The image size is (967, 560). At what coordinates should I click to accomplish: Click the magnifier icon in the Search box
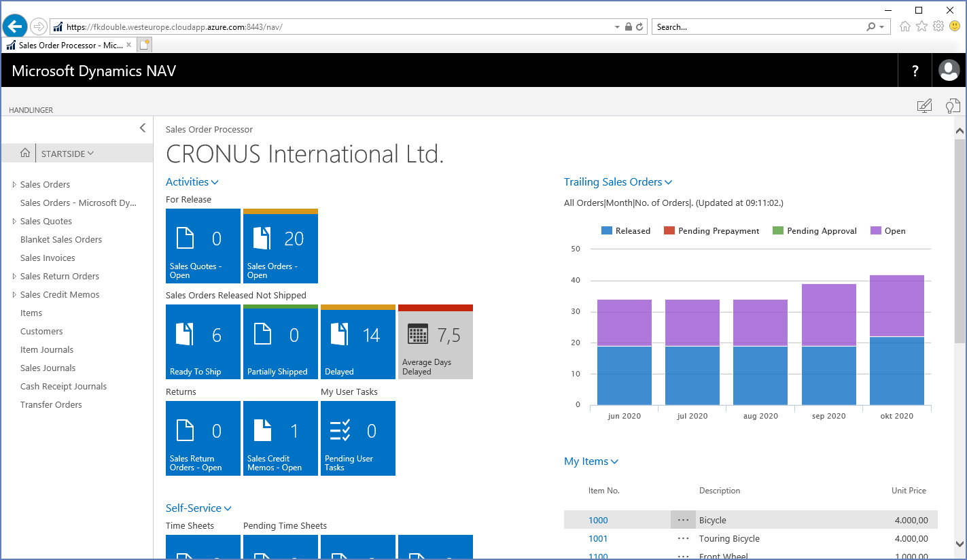[872, 27]
